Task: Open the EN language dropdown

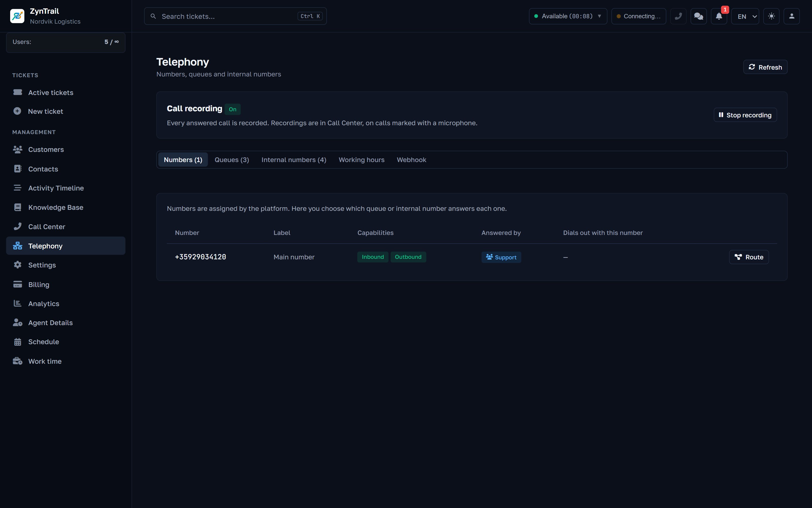Action: [x=745, y=16]
